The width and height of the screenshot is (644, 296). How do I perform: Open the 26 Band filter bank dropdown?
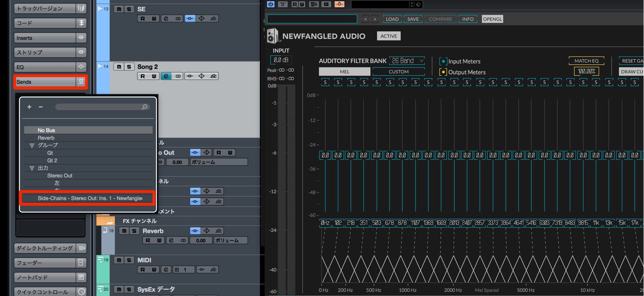click(407, 61)
